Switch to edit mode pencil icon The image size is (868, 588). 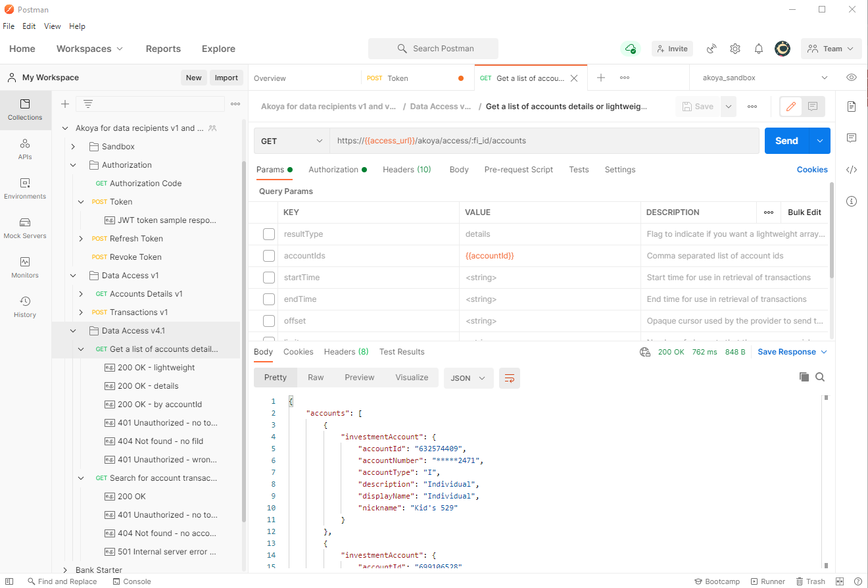pyautogui.click(x=791, y=107)
